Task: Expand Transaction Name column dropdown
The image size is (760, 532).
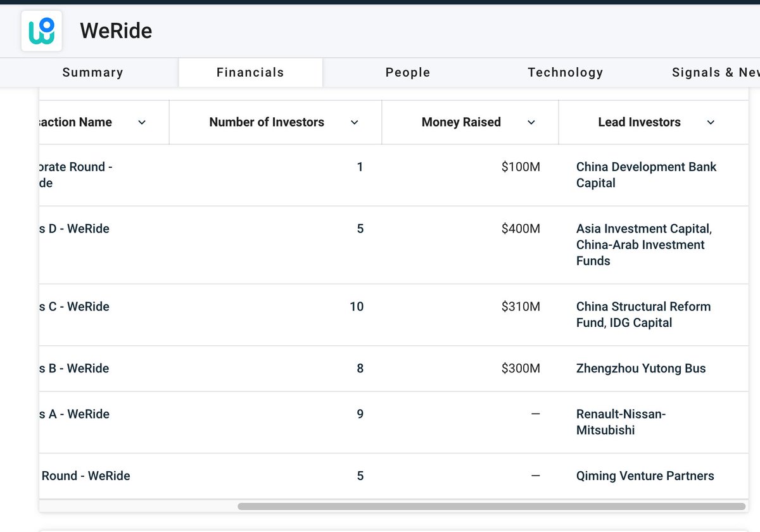Action: 142,123
